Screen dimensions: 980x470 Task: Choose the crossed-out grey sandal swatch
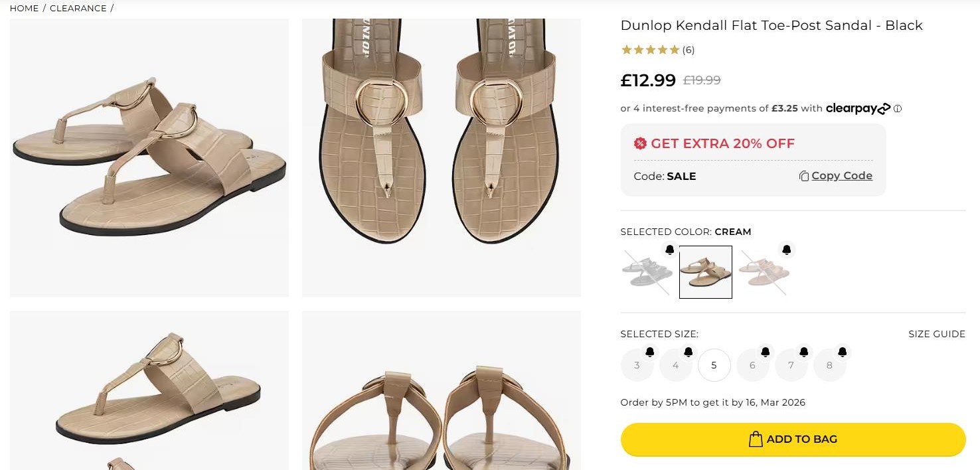[x=646, y=272]
